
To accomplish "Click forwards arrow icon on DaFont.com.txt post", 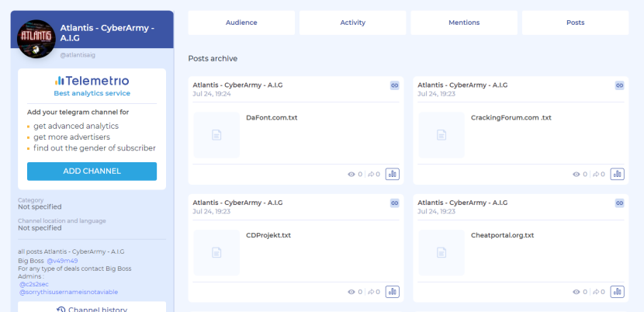I will pyautogui.click(x=371, y=175).
